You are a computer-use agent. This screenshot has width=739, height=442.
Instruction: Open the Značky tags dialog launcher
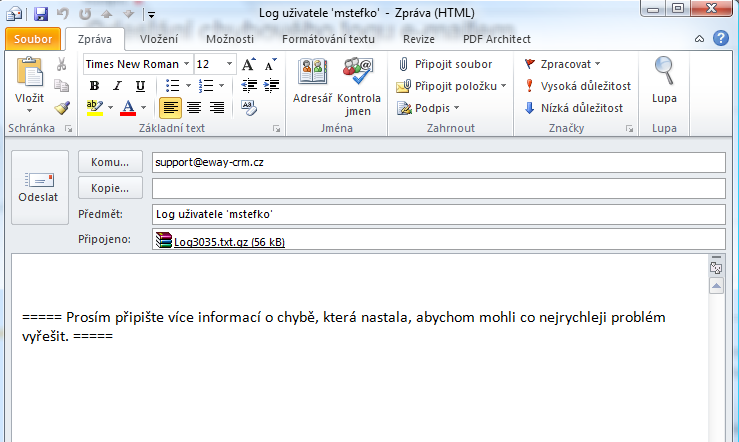(x=629, y=129)
